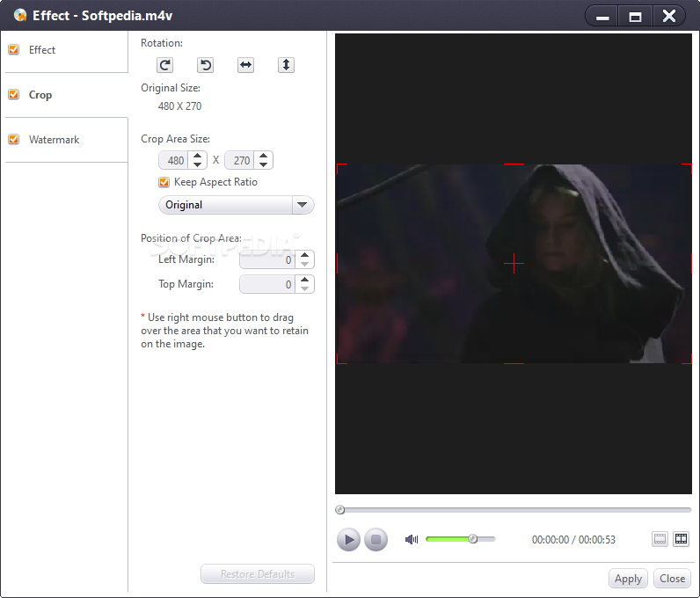Decrease Top Margin value

coord(304,289)
